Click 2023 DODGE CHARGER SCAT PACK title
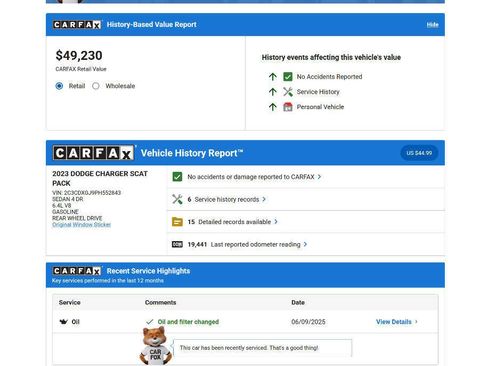This screenshot has height=366, width=488. tap(100, 178)
